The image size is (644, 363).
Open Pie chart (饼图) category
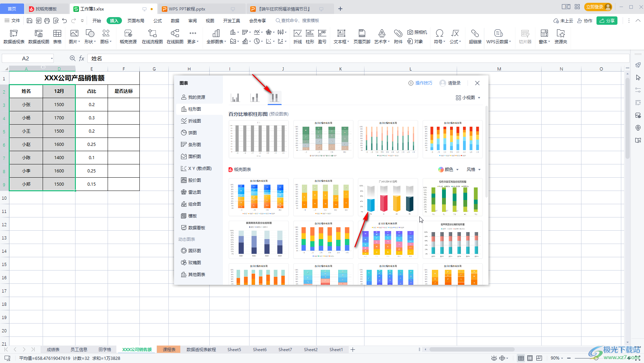pyautogui.click(x=189, y=133)
